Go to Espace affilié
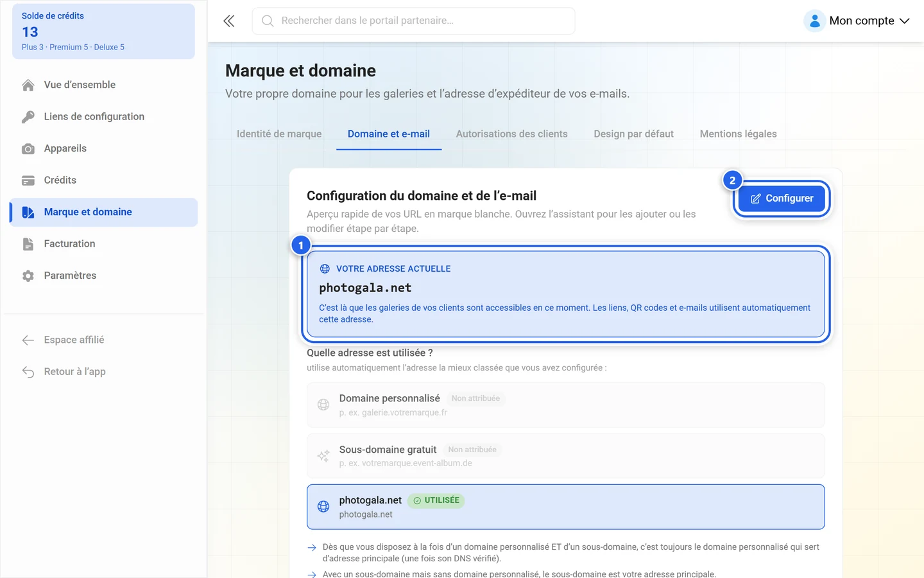 tap(103, 340)
